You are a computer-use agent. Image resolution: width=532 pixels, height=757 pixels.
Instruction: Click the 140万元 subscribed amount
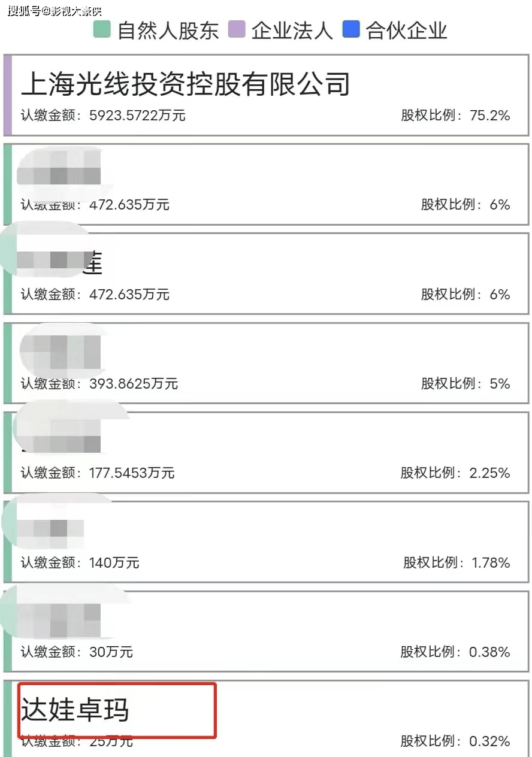114,562
